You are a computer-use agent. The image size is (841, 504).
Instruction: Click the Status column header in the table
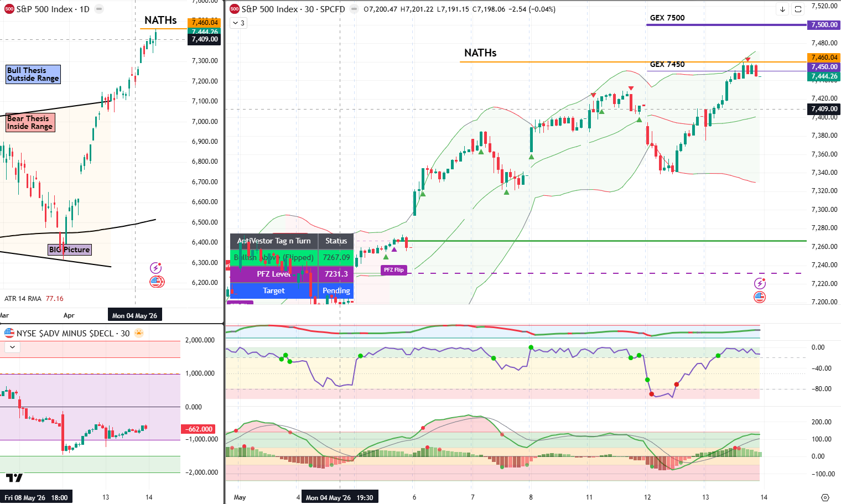336,241
